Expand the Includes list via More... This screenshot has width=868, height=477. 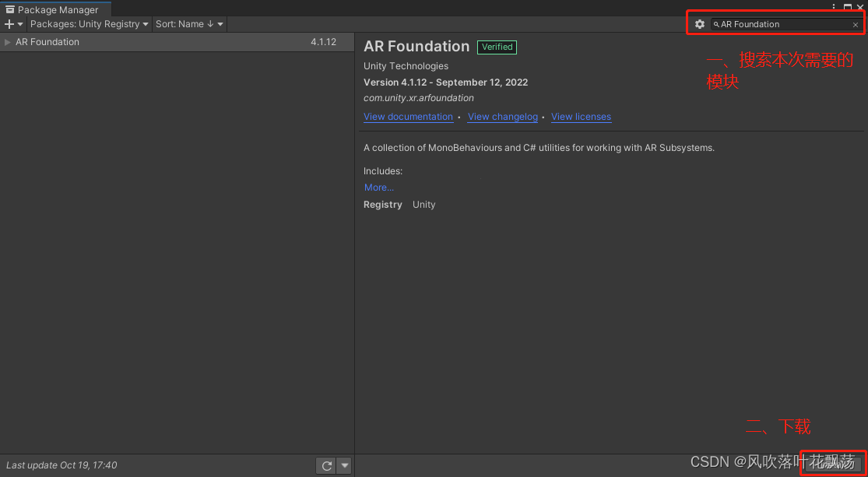pos(378,187)
